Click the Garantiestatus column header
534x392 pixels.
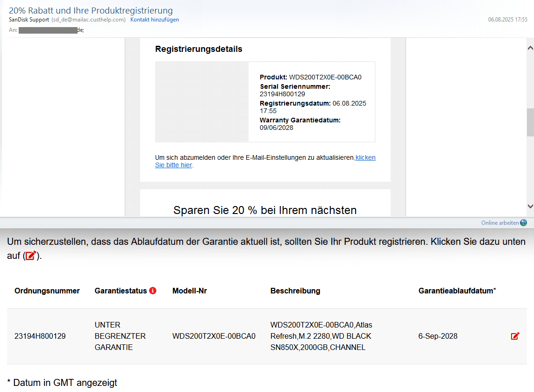point(121,291)
